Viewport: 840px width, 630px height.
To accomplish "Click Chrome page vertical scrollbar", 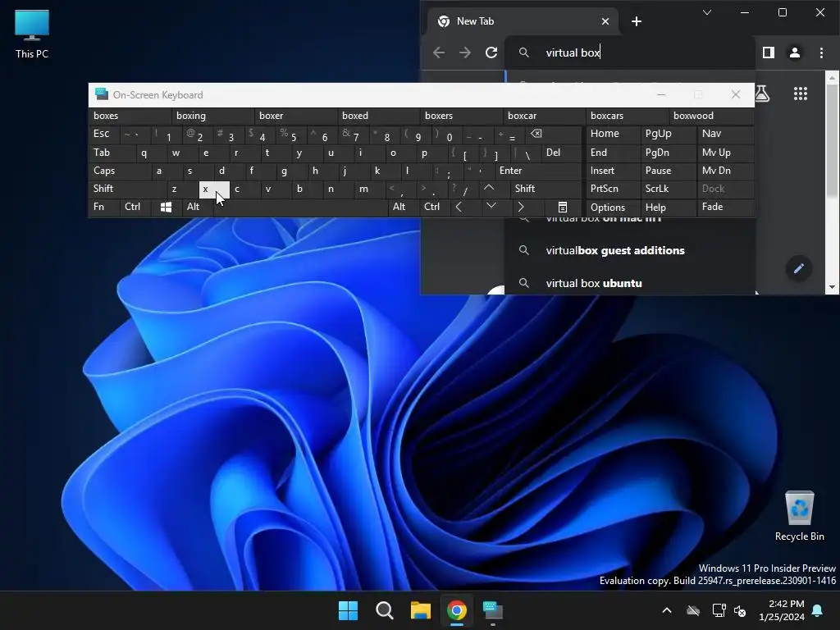I will 832,182.
